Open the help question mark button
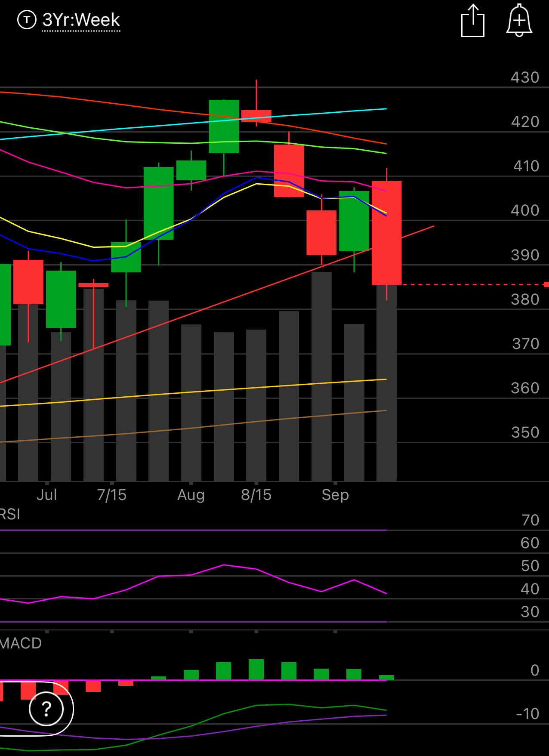Screen dimensions: 549x756 coord(46,709)
